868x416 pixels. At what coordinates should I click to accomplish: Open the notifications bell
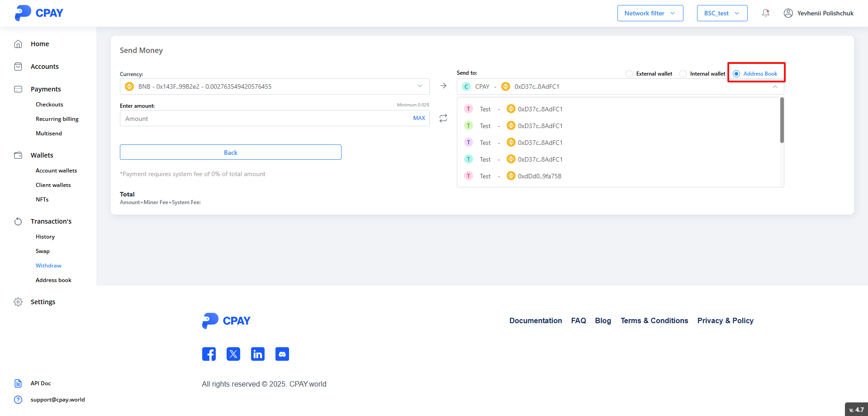click(x=765, y=13)
